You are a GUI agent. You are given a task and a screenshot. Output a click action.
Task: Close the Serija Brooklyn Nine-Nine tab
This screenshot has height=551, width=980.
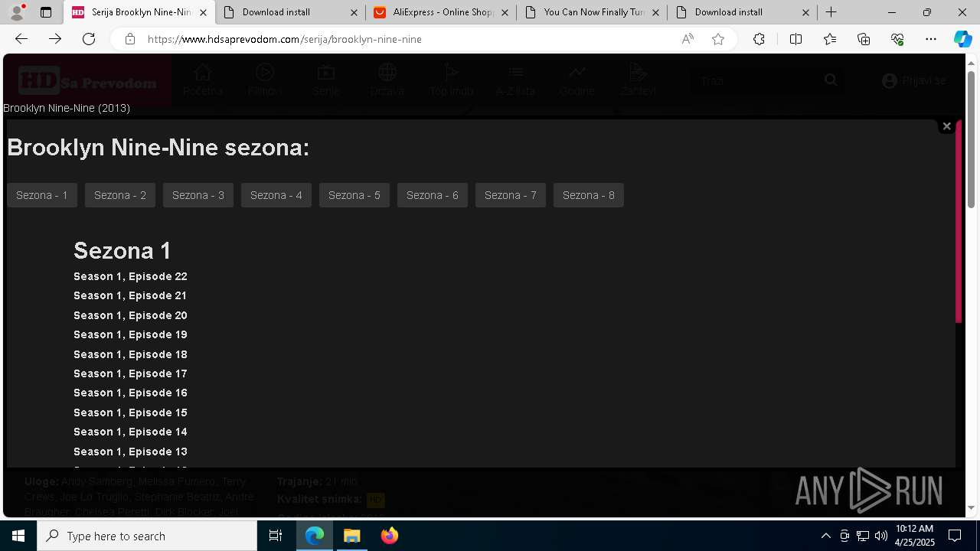coord(202,12)
